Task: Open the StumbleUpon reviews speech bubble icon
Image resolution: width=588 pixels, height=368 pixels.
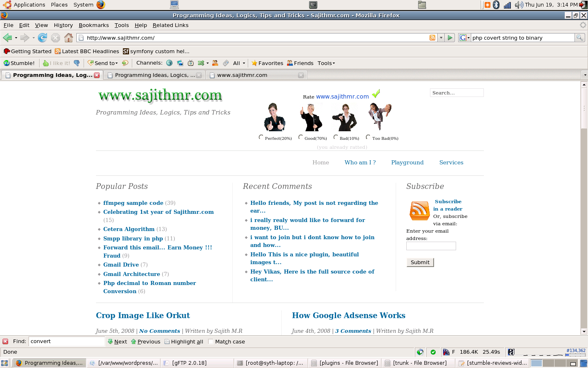Action: 125,63
